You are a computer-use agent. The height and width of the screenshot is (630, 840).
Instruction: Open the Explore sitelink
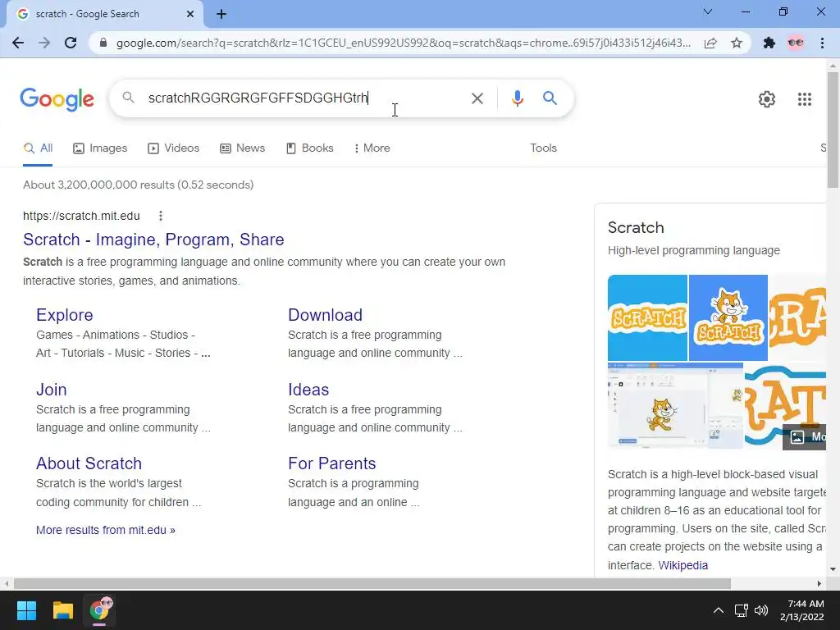65,315
